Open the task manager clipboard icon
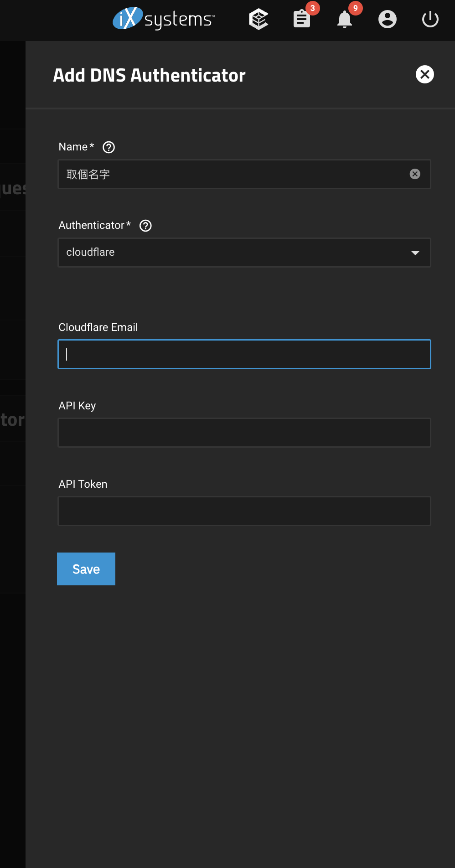 click(302, 19)
